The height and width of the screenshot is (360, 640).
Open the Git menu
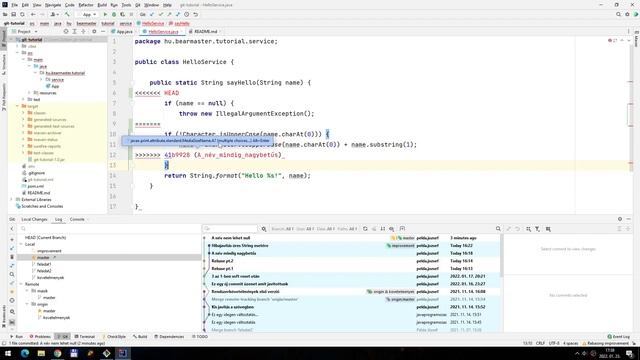click(x=138, y=5)
